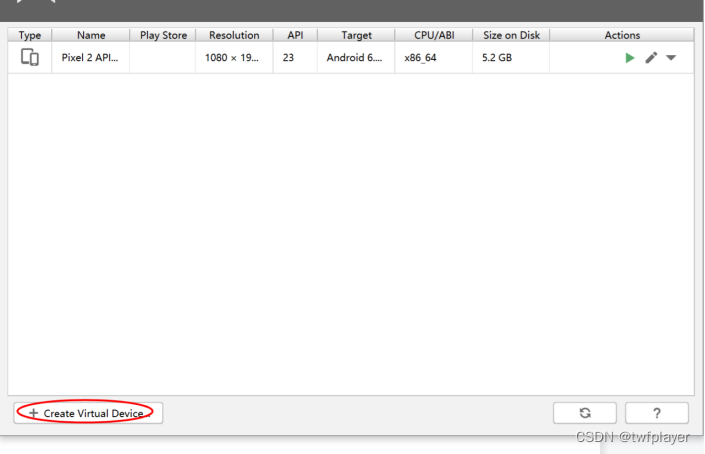Screen dimensions: 705x454
Task: Sort by the Name column header
Action: tap(91, 35)
